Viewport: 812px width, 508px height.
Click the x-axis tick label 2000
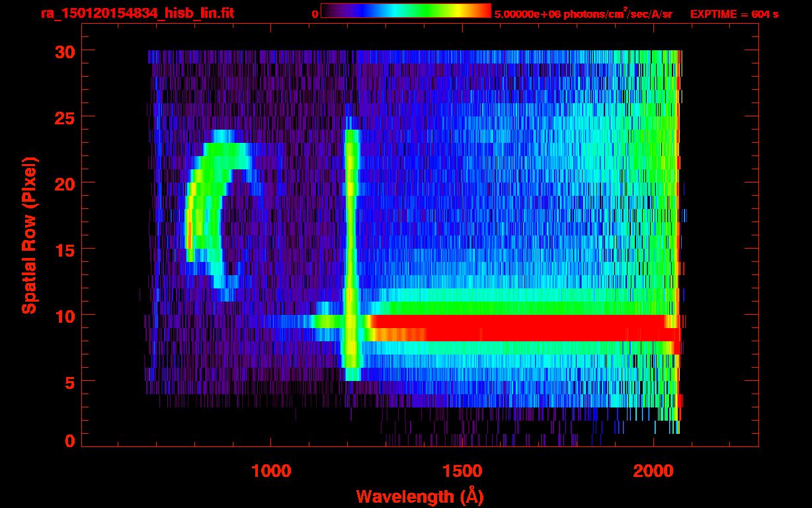click(653, 471)
